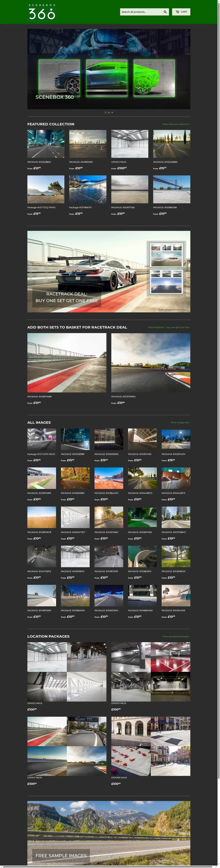Open the shopping cart
Image resolution: width=220 pixels, height=868 pixels.
tap(181, 12)
